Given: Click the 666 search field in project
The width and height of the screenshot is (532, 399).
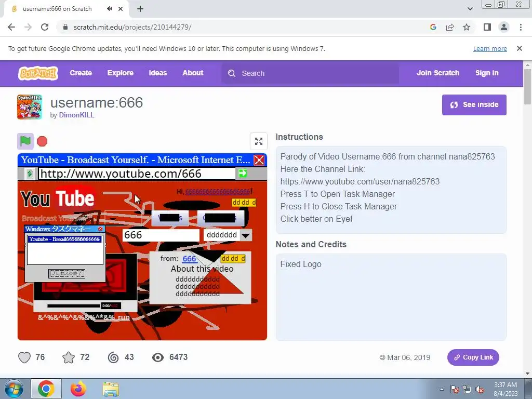Looking at the screenshot, I should point(161,235).
